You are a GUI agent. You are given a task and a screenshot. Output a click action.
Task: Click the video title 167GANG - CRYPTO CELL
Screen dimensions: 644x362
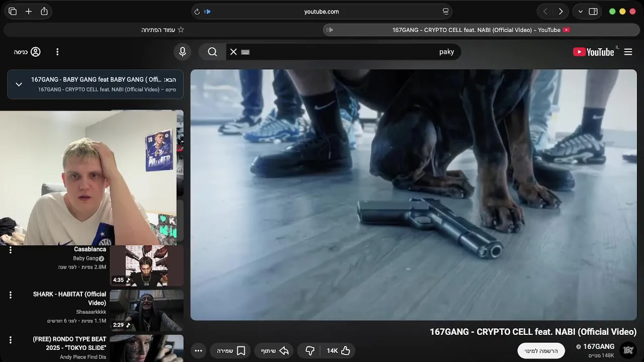pyautogui.click(x=533, y=332)
